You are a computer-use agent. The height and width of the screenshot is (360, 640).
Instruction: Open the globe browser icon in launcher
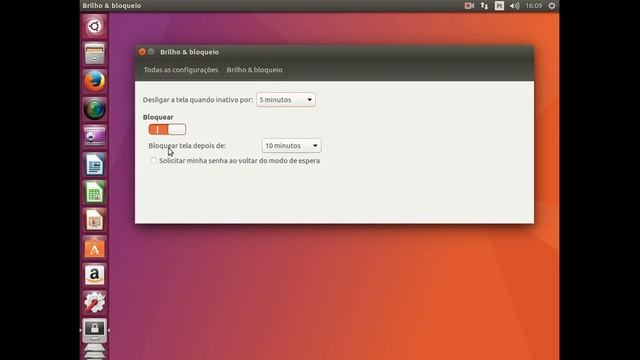[94, 109]
